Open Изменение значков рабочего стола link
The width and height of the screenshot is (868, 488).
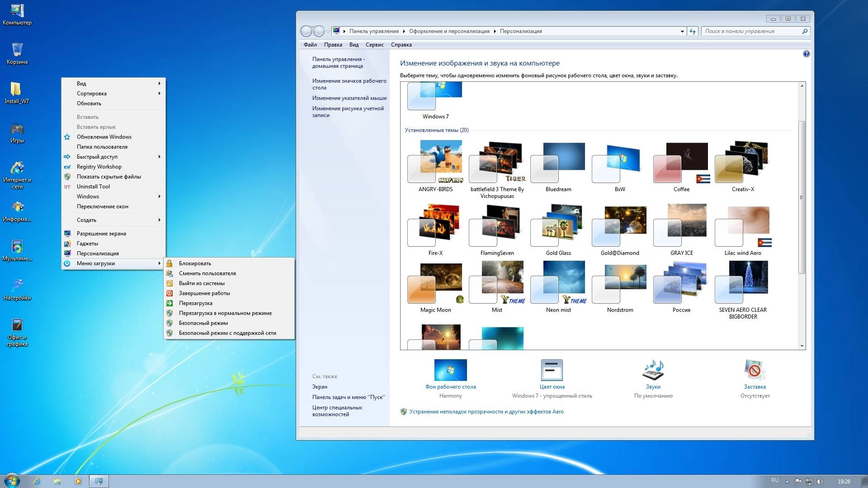pyautogui.click(x=349, y=84)
